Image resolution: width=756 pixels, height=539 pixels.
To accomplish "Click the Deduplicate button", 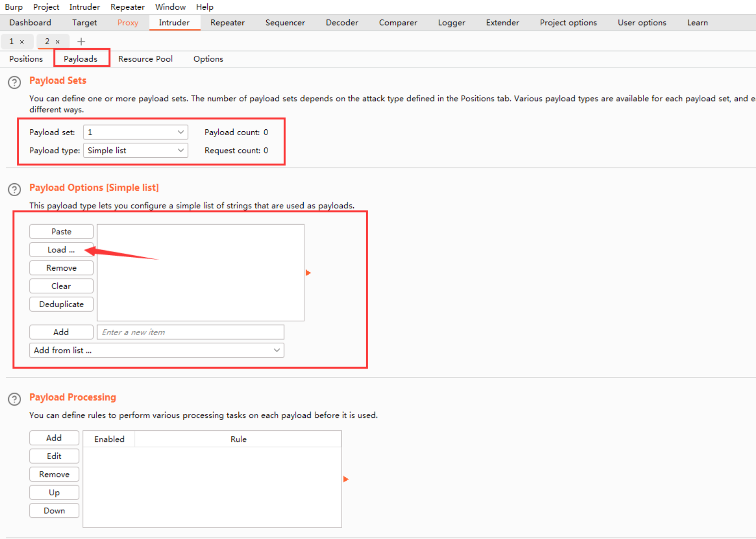I will tap(62, 304).
